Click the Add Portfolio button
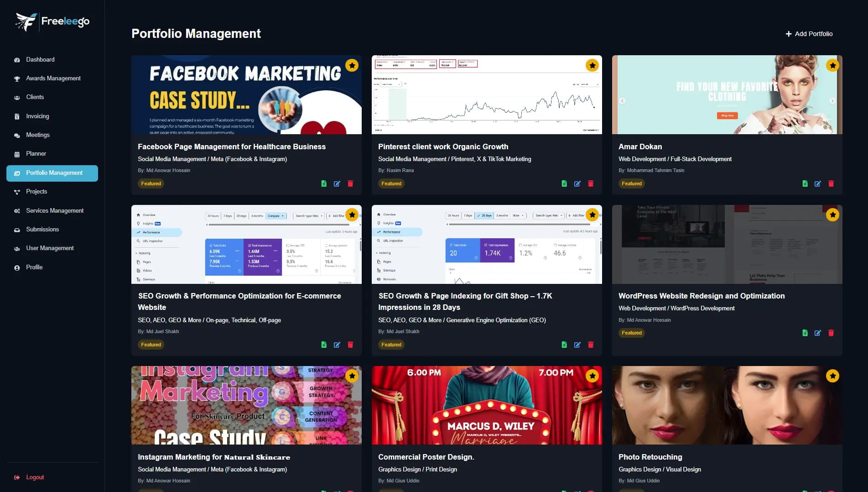This screenshot has height=492, width=868. tap(809, 34)
